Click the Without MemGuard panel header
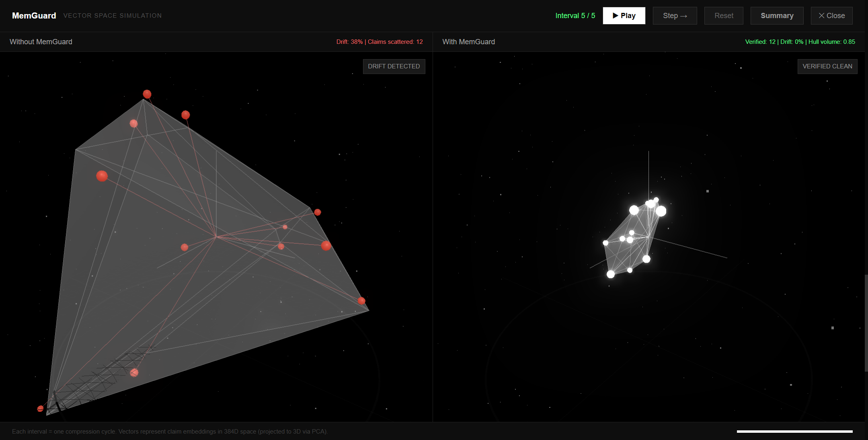This screenshot has height=440, width=868. pyautogui.click(x=41, y=42)
